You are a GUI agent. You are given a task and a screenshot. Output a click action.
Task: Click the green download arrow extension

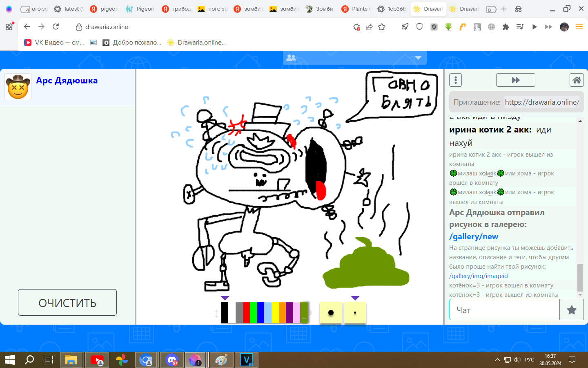coord(448,27)
